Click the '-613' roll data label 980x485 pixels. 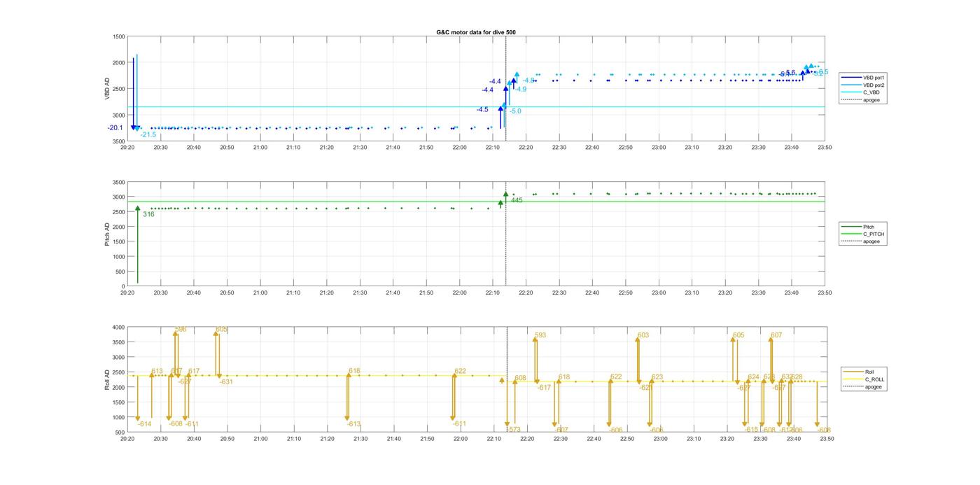[353, 424]
